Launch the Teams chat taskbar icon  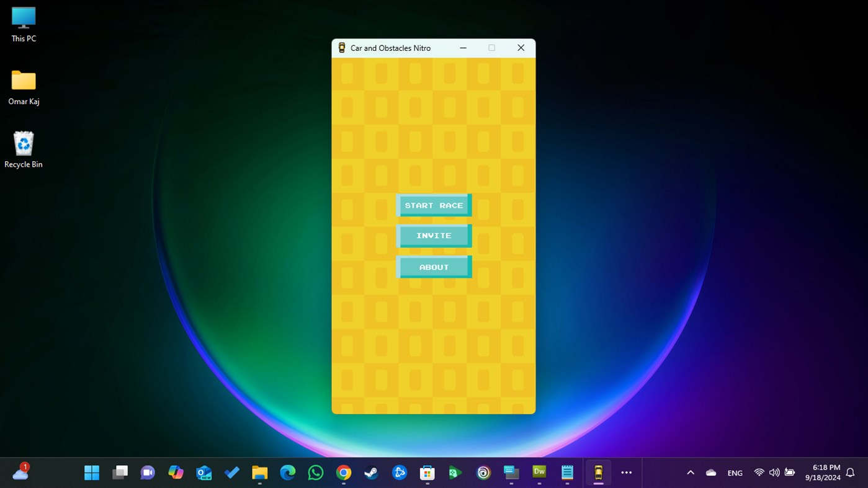[x=148, y=472]
